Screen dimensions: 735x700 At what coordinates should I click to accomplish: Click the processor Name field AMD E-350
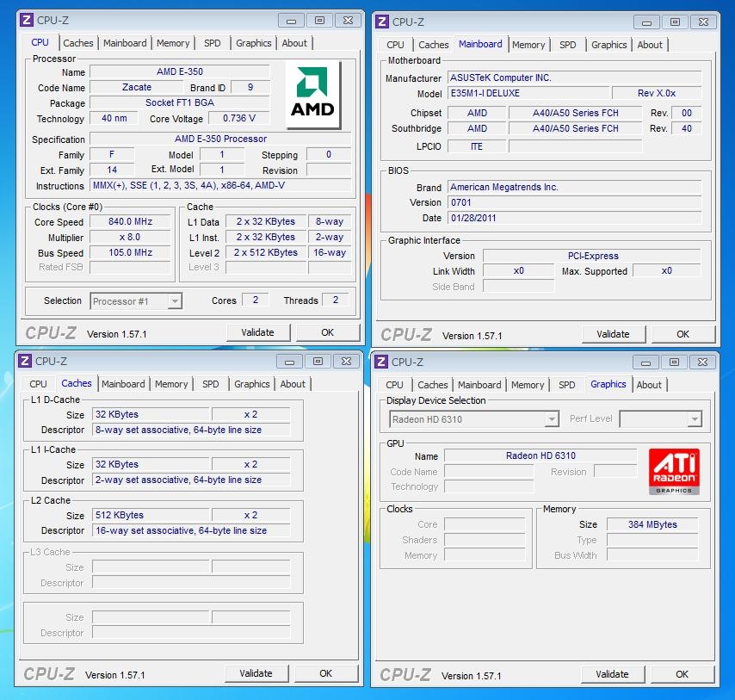[180, 71]
